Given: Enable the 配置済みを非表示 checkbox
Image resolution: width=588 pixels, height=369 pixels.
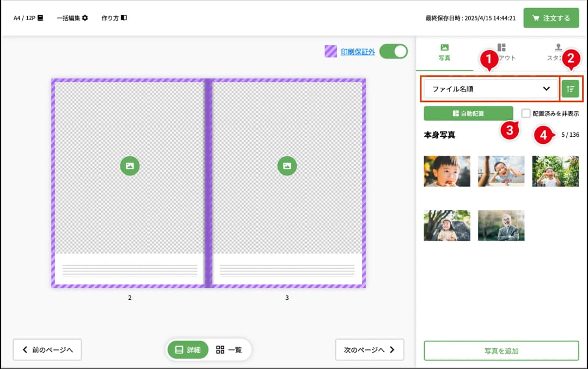Looking at the screenshot, I should pyautogui.click(x=525, y=113).
